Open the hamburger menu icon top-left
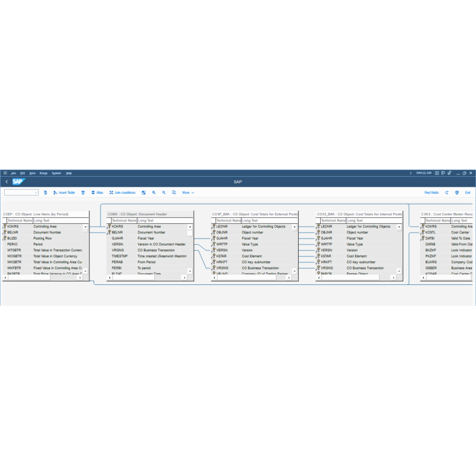The image size is (476, 476). click(x=5, y=173)
